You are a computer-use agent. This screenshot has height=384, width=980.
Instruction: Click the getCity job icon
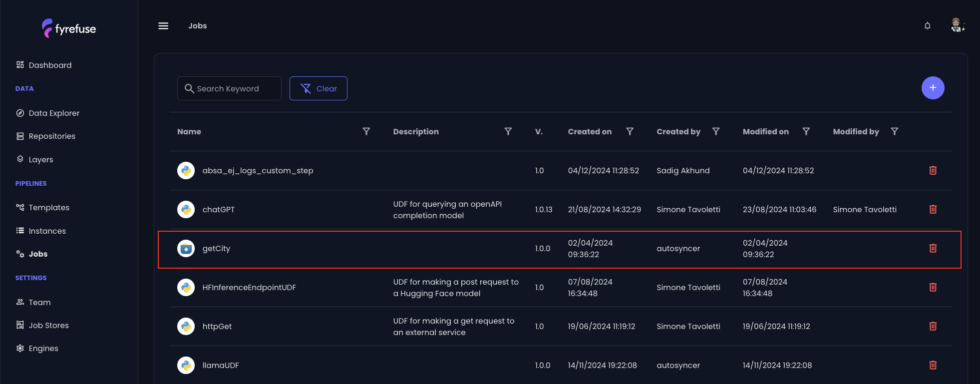click(x=186, y=248)
